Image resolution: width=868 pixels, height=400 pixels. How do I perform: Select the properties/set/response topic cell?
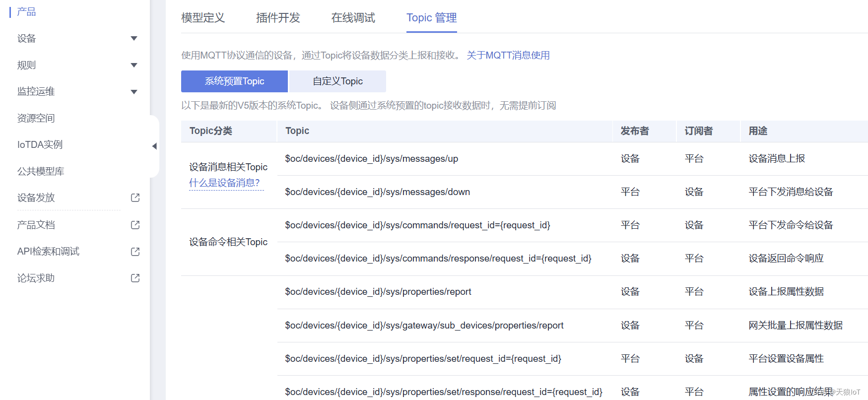pos(444,392)
